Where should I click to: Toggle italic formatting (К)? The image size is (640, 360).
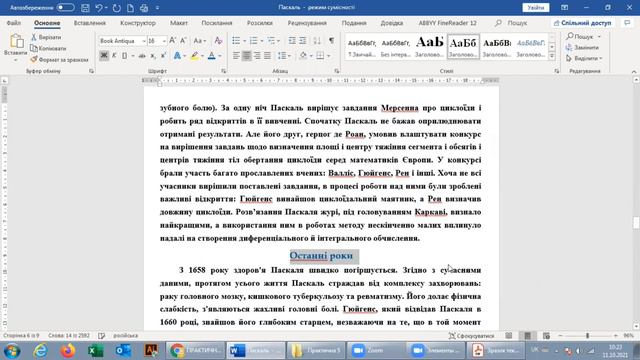click(x=114, y=56)
